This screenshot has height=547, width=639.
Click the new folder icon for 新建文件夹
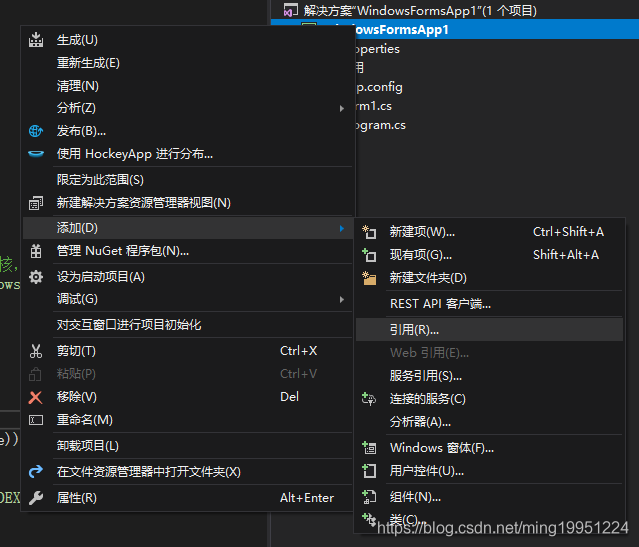(x=369, y=278)
